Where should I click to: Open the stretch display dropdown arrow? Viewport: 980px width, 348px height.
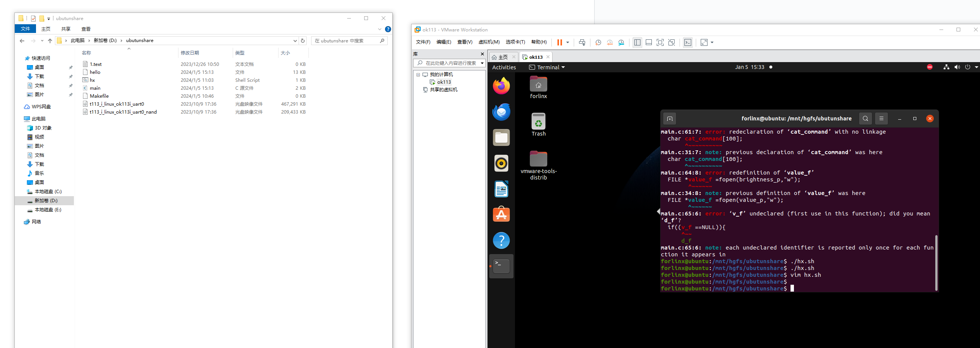point(712,42)
